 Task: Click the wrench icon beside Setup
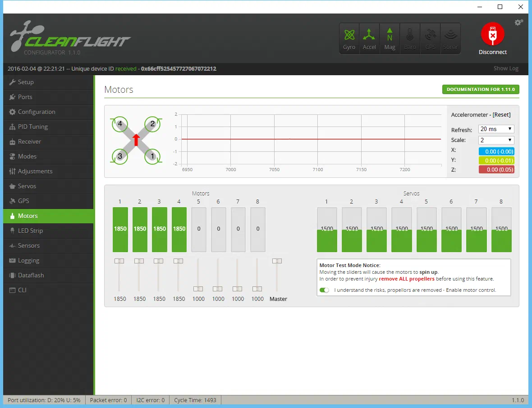[x=13, y=82]
